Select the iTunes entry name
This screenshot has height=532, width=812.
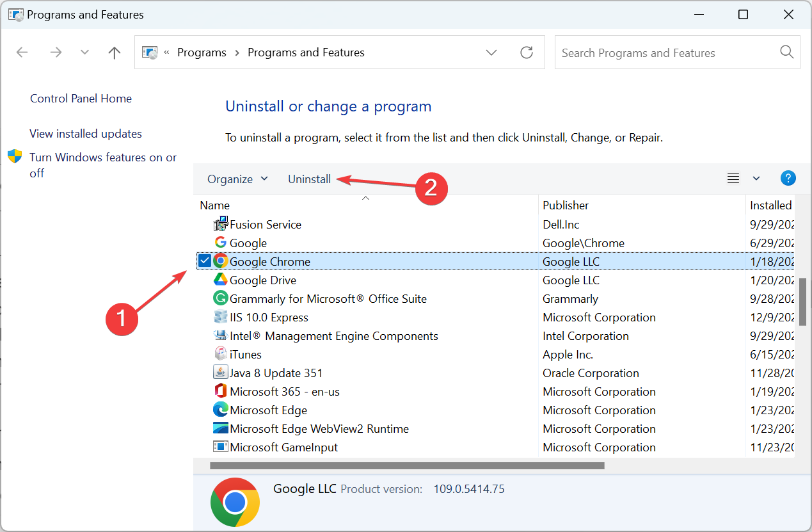coord(246,355)
